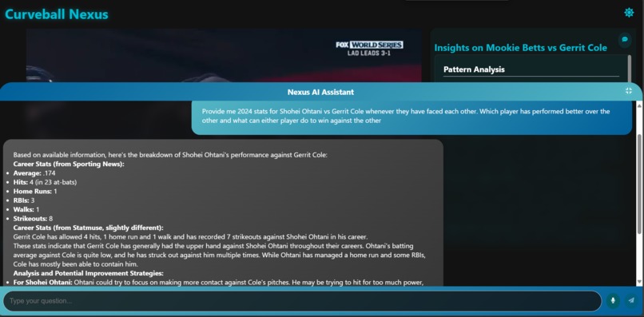Click the chat scrollbar up arrow
The image size is (644, 317).
(639, 105)
